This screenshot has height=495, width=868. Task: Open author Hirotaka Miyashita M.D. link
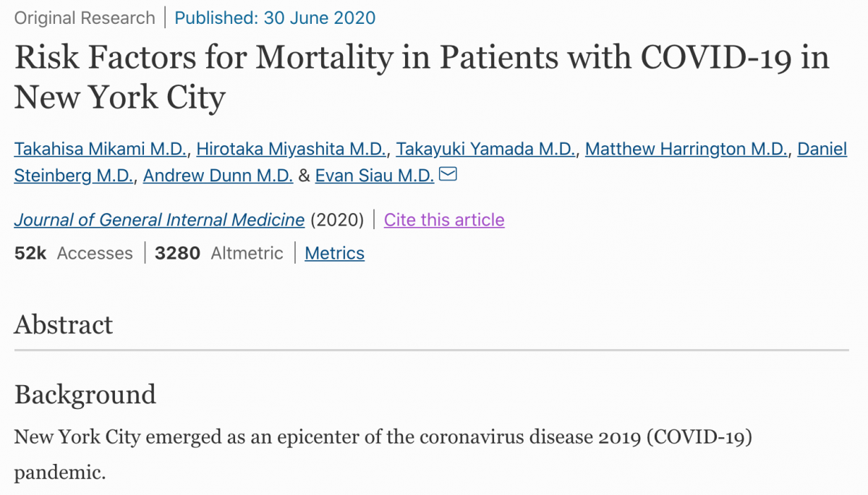coord(293,150)
